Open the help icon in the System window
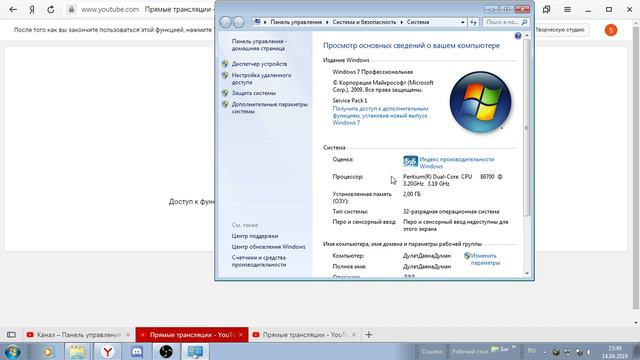This screenshot has height=360, width=640. [518, 36]
